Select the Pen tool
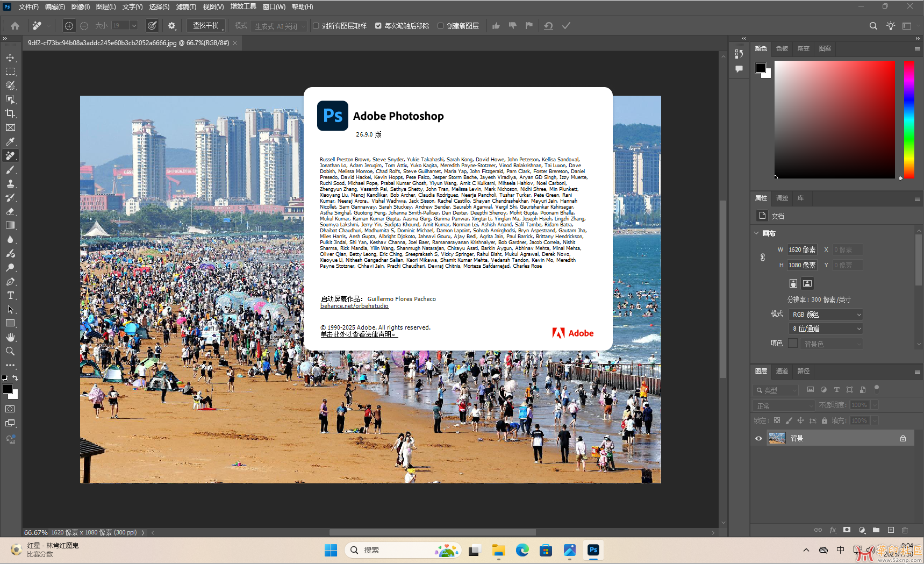 coord(10,282)
